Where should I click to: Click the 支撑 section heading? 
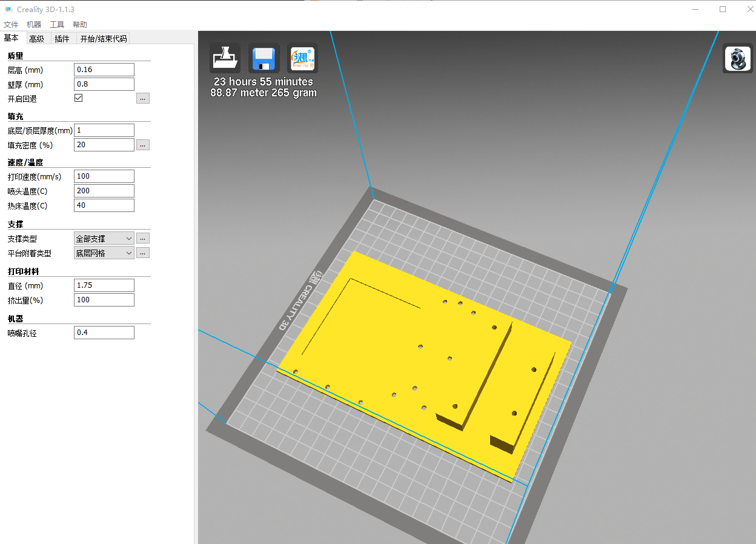pyautogui.click(x=15, y=224)
